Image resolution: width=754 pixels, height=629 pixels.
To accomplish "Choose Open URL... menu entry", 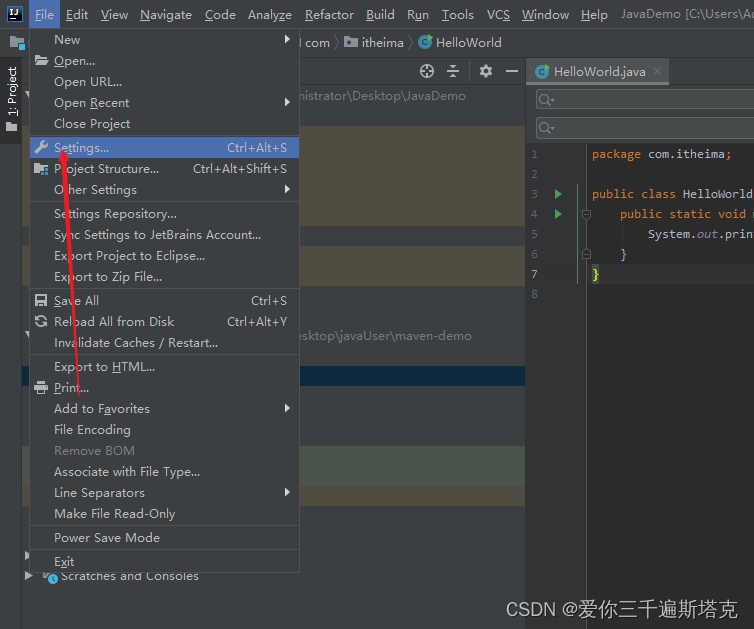I will [164, 82].
